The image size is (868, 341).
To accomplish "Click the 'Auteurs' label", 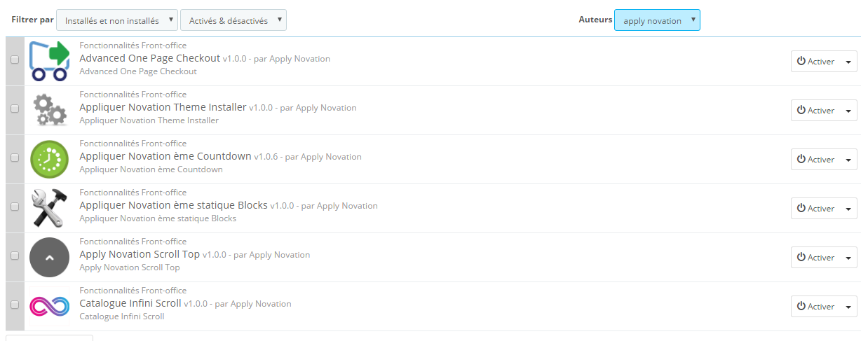I will coord(595,20).
